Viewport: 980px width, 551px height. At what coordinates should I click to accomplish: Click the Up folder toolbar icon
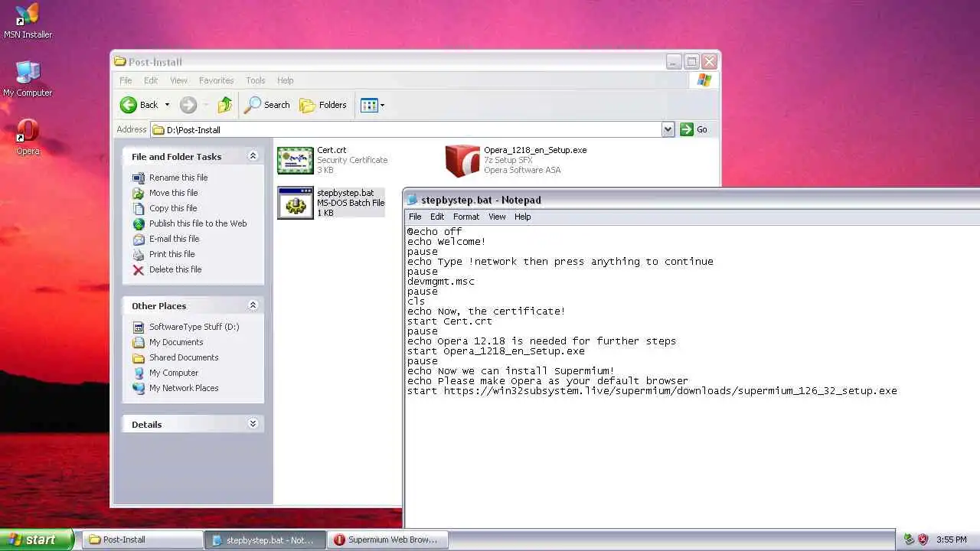click(x=224, y=105)
